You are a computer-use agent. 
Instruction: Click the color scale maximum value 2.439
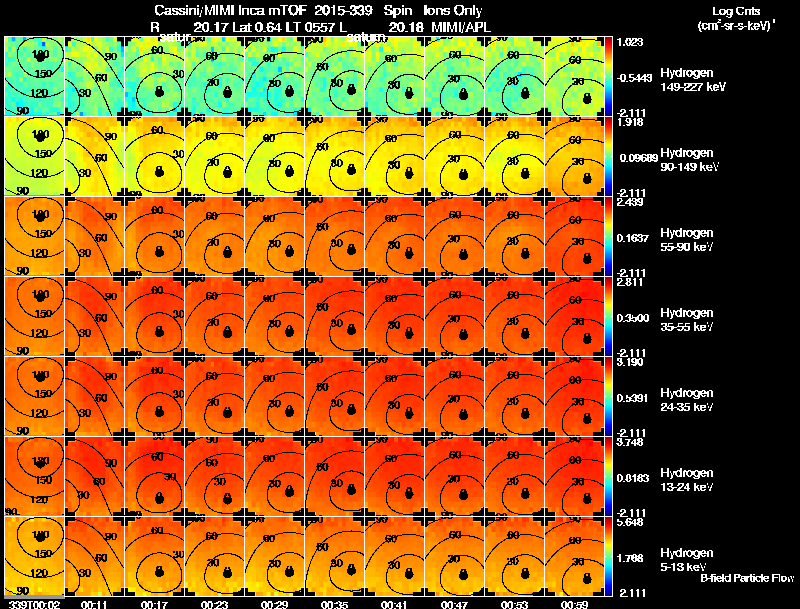pyautogui.click(x=630, y=202)
